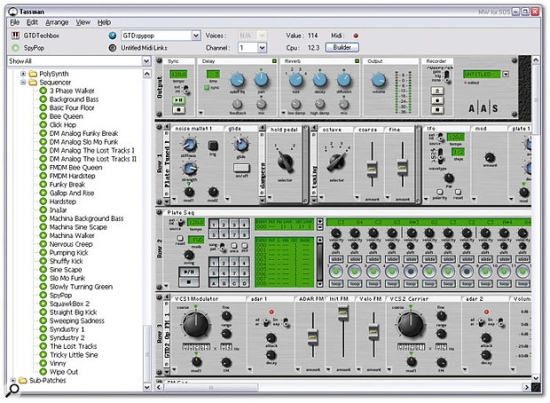Image resolution: width=550 pixels, height=403 pixels.
Task: Collapse the Sequencer folder in the tree
Action: coord(23,82)
